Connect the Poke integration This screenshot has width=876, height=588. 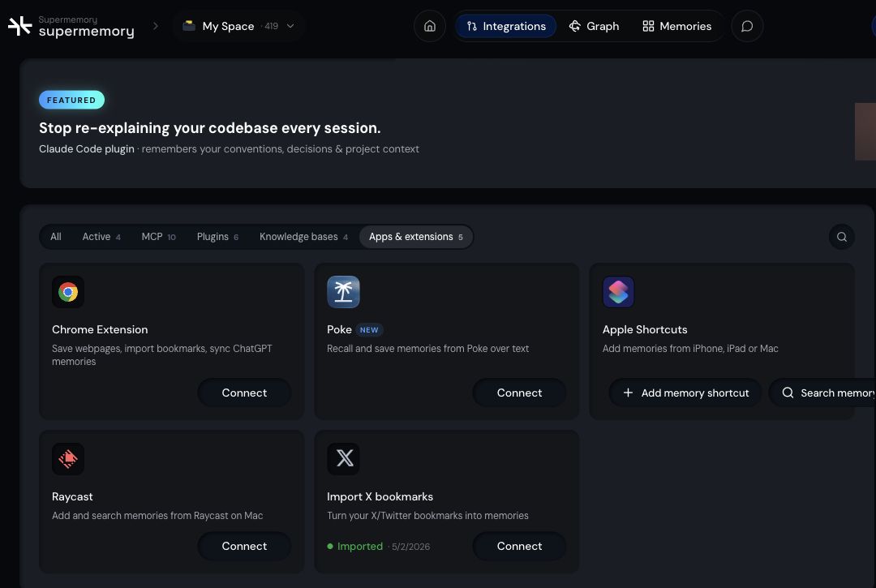point(519,393)
